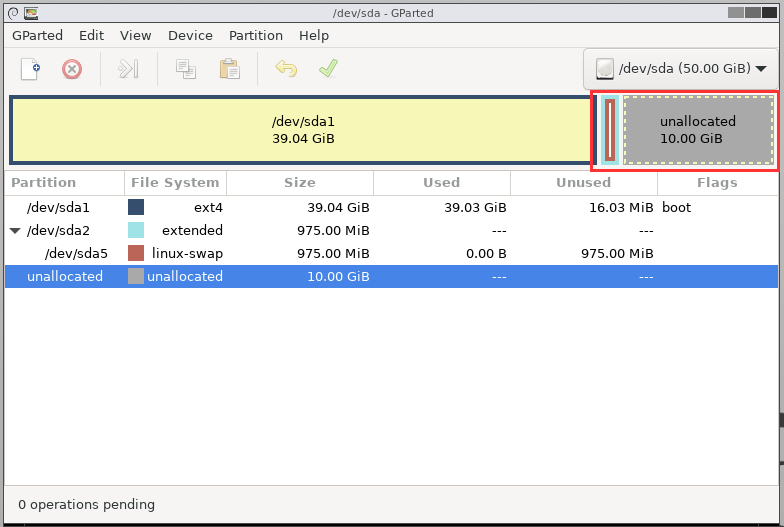784x527 pixels.
Task: Open the /dev/sda (50.00 GiB) device selector
Action: click(681, 68)
